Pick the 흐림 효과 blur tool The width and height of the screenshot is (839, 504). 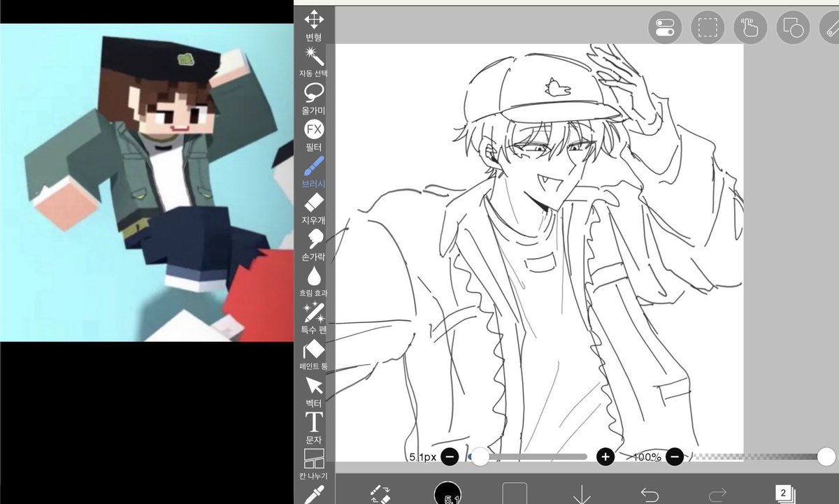click(314, 282)
